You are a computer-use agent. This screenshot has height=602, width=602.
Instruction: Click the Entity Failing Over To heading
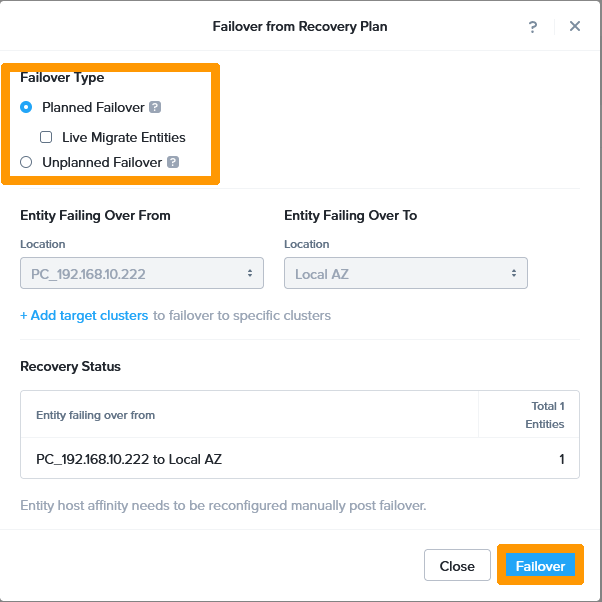pos(350,215)
